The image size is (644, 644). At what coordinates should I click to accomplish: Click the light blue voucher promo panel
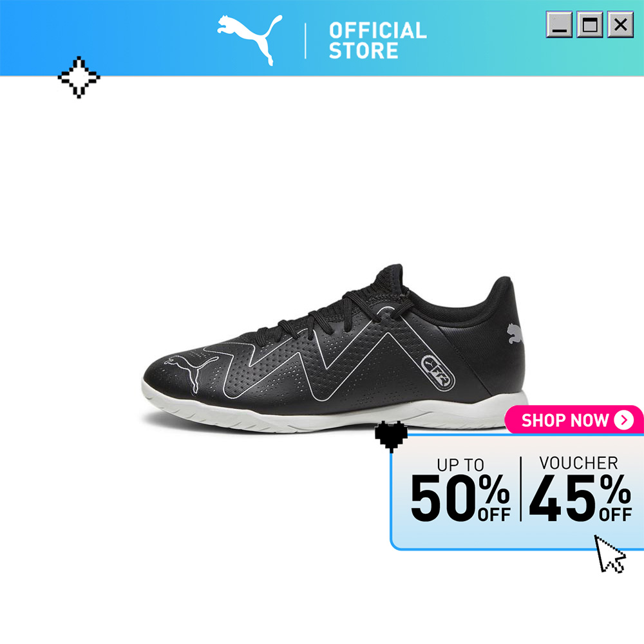pyautogui.click(x=517, y=492)
